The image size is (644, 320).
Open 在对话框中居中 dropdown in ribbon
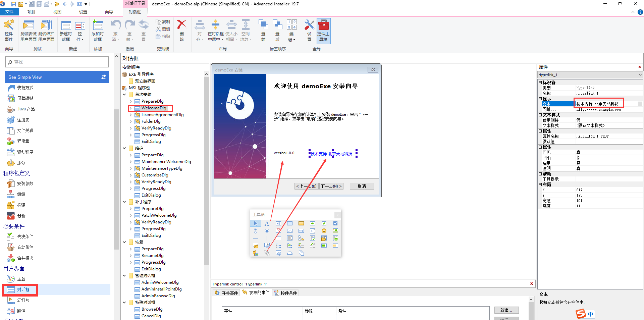point(216,31)
